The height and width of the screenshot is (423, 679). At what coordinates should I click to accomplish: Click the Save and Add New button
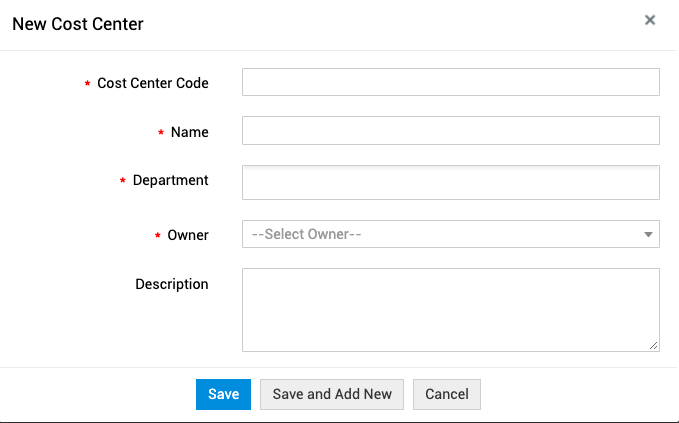pyautogui.click(x=332, y=394)
